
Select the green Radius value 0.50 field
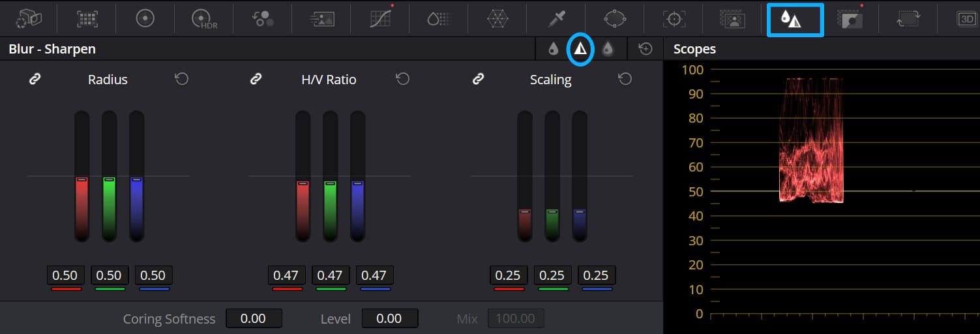point(109,275)
